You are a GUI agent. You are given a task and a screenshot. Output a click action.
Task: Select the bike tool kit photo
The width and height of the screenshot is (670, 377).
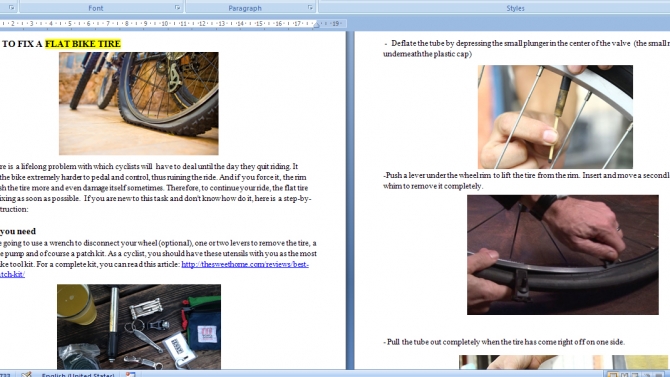point(139,327)
